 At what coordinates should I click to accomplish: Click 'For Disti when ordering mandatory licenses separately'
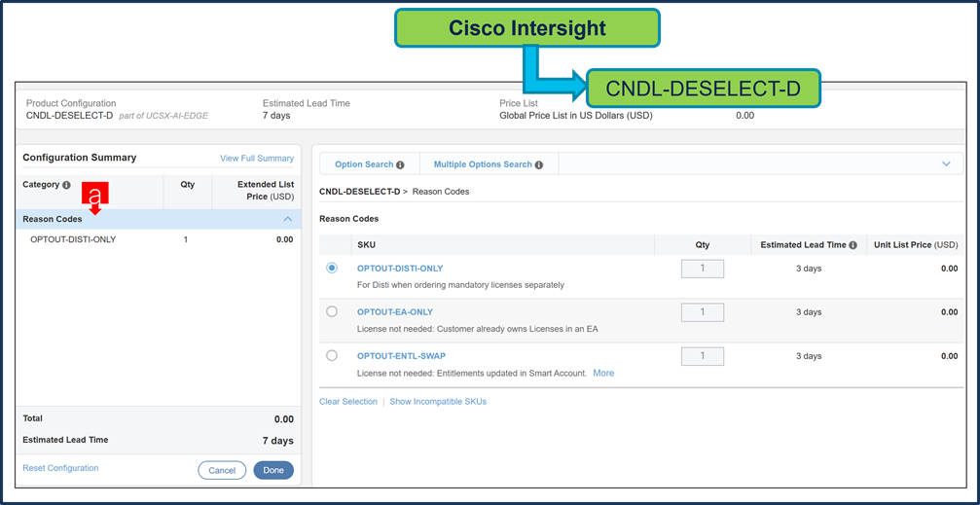coord(460,285)
